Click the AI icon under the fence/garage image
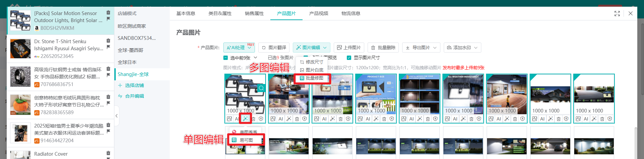The width and height of the screenshot is (644, 159). coord(281,119)
